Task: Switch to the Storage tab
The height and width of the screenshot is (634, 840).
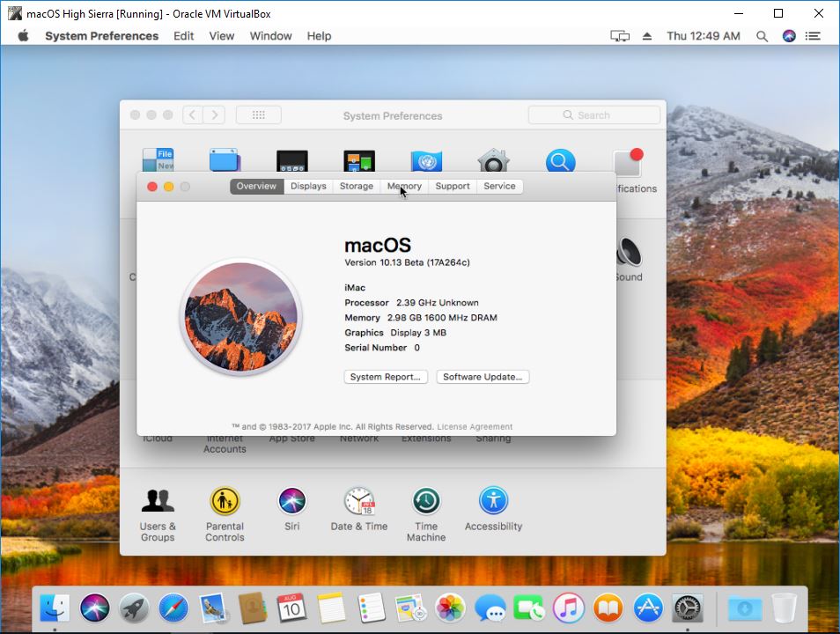Action: tap(357, 186)
